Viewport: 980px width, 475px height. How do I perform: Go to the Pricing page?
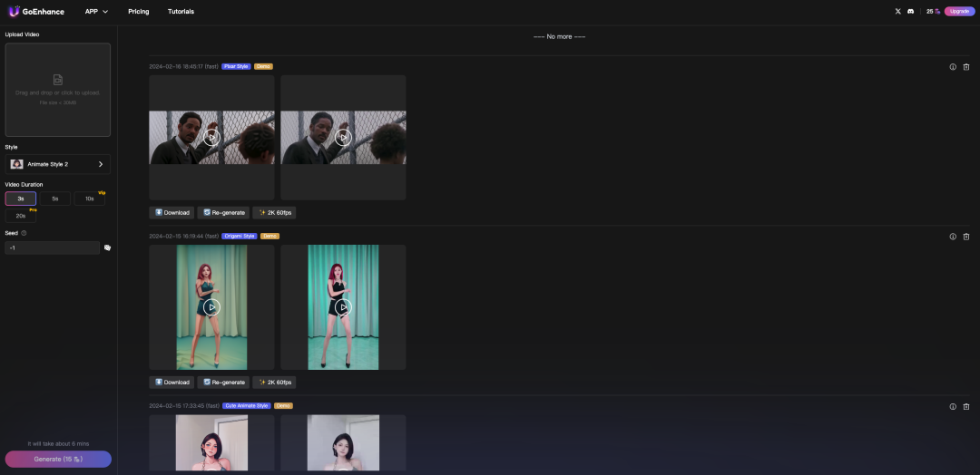pyautogui.click(x=138, y=12)
